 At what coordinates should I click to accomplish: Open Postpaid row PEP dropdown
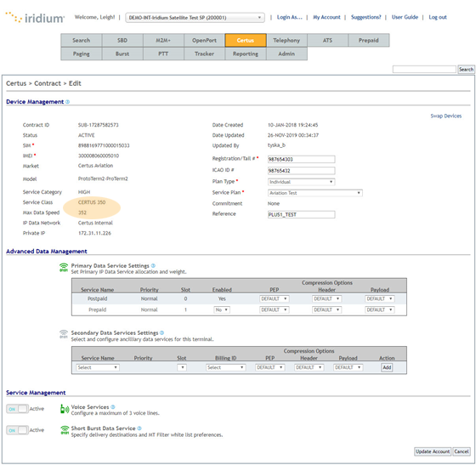[274, 298]
